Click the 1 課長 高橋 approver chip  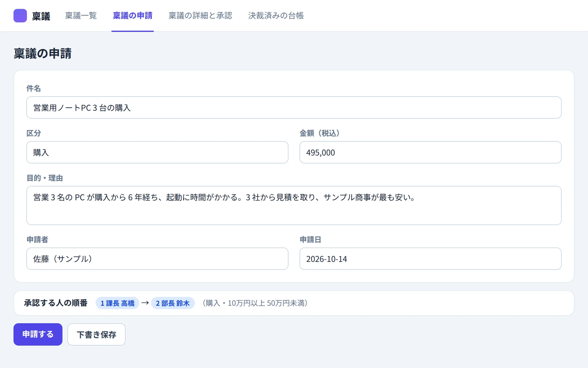click(118, 303)
